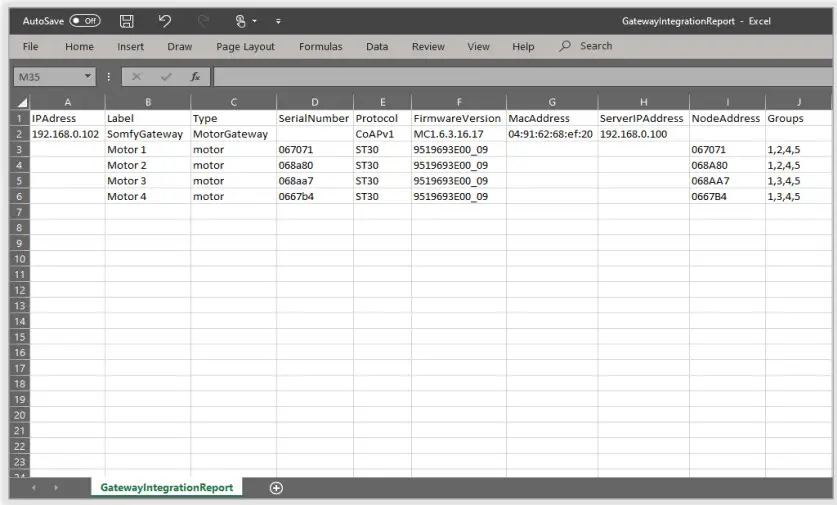Select column D header
The height and width of the screenshot is (505, 837).
(314, 102)
